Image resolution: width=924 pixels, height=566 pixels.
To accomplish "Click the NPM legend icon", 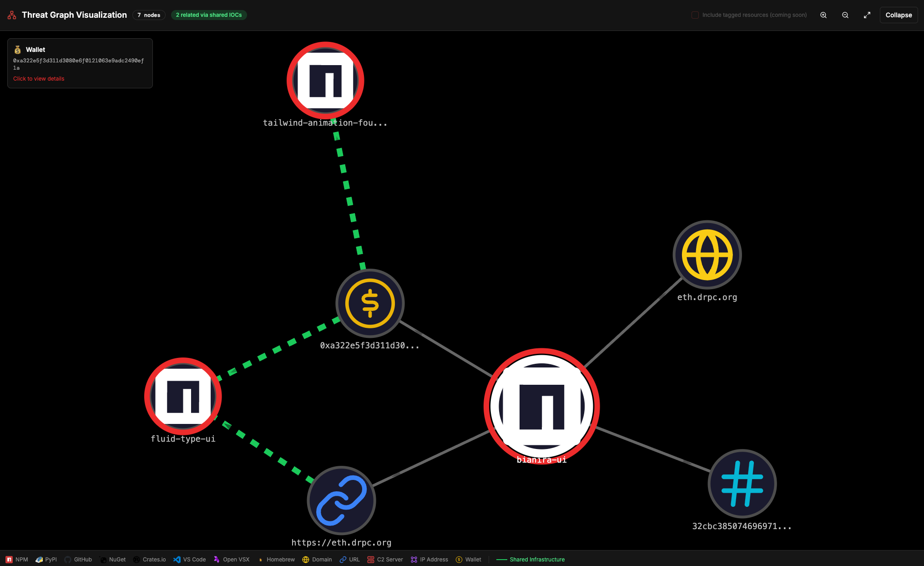I will (9, 560).
